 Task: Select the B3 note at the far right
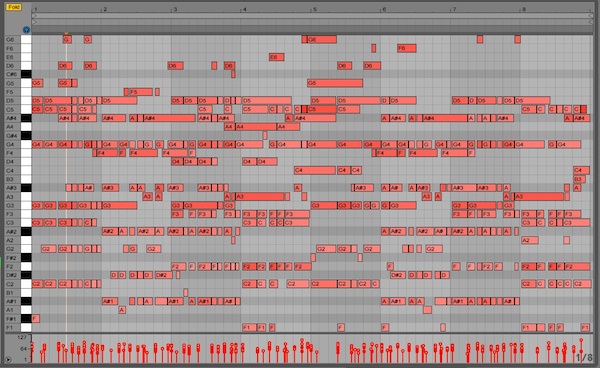579,179
